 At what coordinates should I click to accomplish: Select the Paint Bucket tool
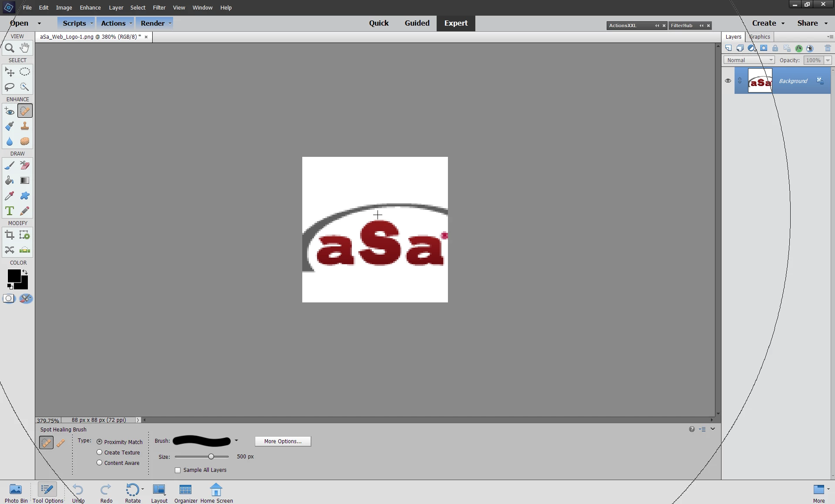(10, 181)
